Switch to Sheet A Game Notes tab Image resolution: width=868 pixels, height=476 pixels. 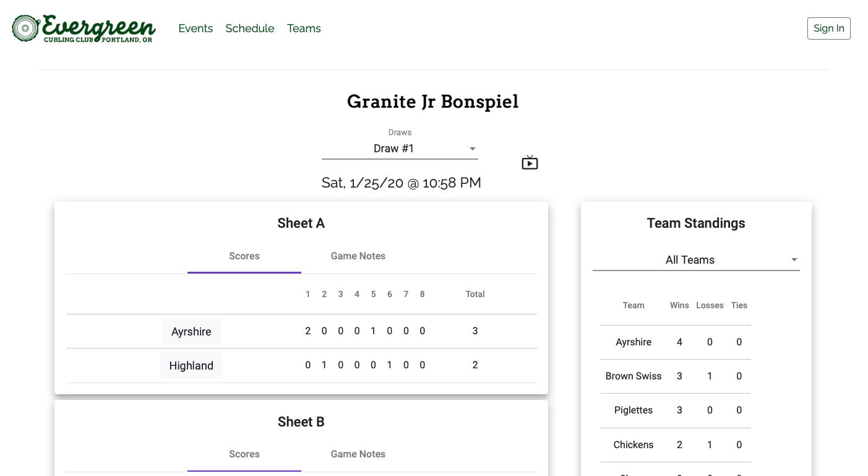pos(358,256)
